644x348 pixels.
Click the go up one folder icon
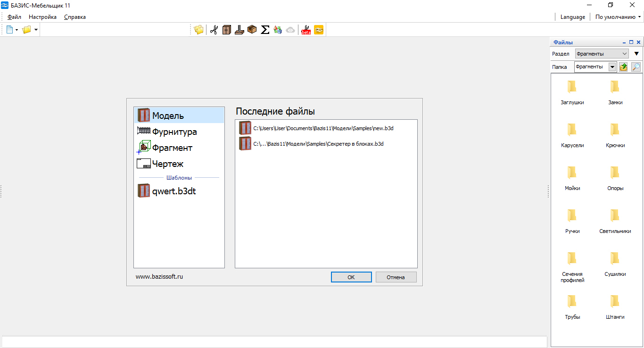click(623, 67)
